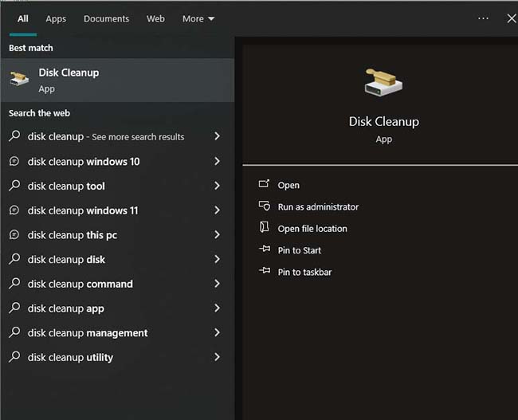Click the Open action label

(x=288, y=185)
